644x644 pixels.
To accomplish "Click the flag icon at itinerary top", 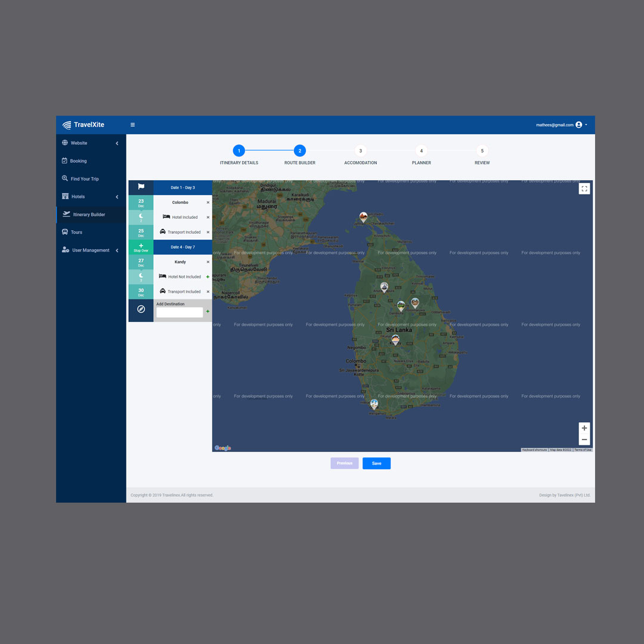I will [141, 187].
